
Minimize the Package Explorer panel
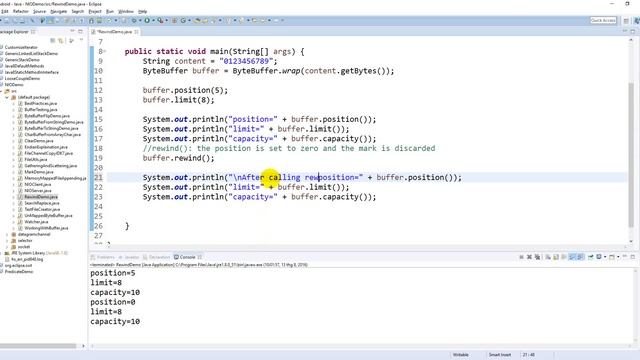click(x=73, y=31)
